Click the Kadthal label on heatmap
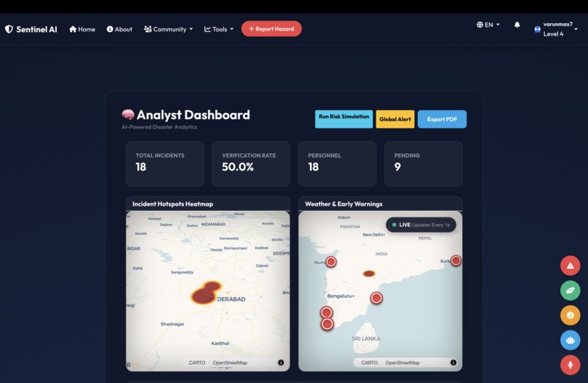The width and height of the screenshot is (588, 383). 220,343
